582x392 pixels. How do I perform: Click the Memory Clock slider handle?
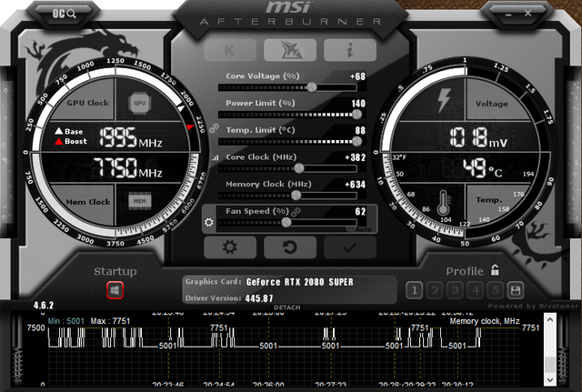pyautogui.click(x=296, y=196)
